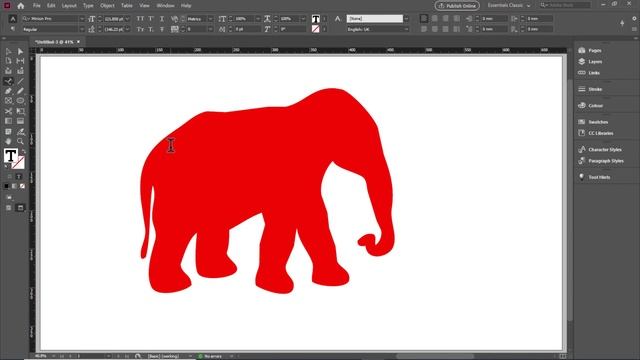Open the Layout menu
The width and height of the screenshot is (640, 360).
(x=69, y=6)
